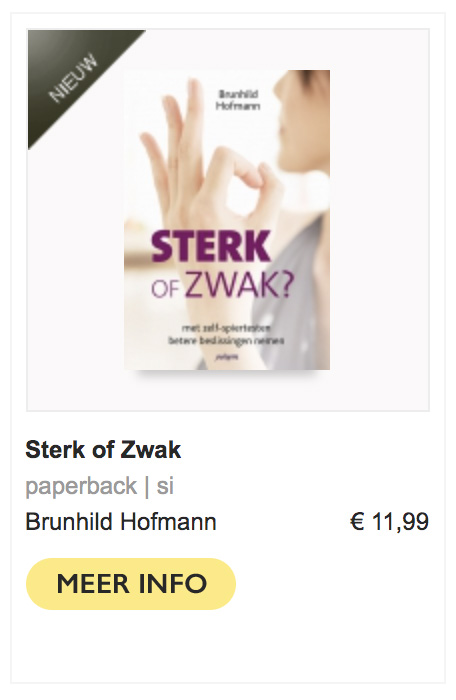Click the 'paperback | si' format label

(x=100, y=486)
